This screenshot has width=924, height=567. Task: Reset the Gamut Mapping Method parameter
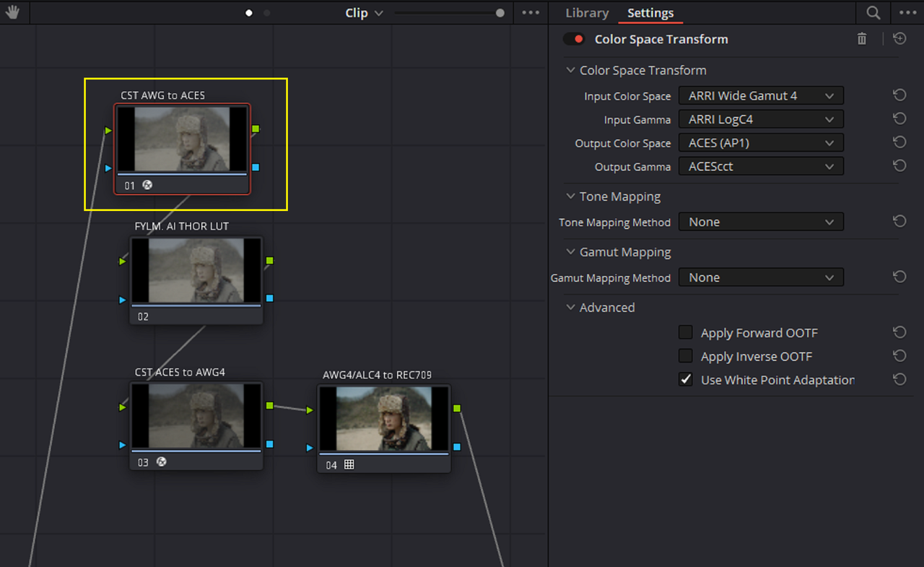[x=899, y=277]
